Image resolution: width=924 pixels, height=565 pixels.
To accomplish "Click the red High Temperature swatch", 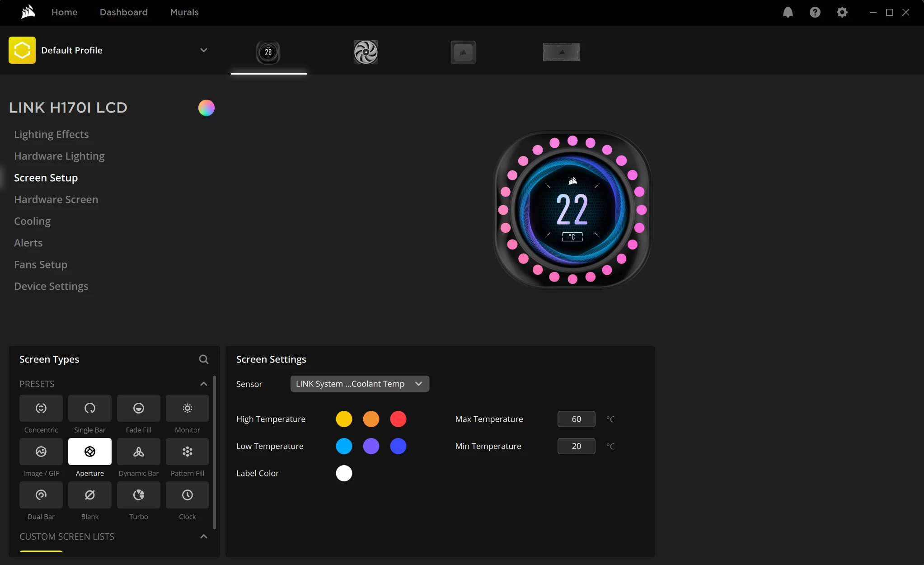I will coord(398,419).
